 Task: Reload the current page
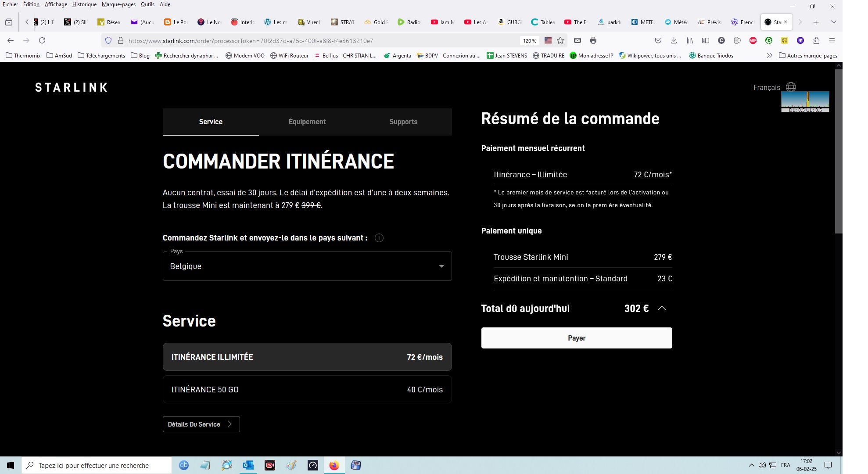pos(42,40)
